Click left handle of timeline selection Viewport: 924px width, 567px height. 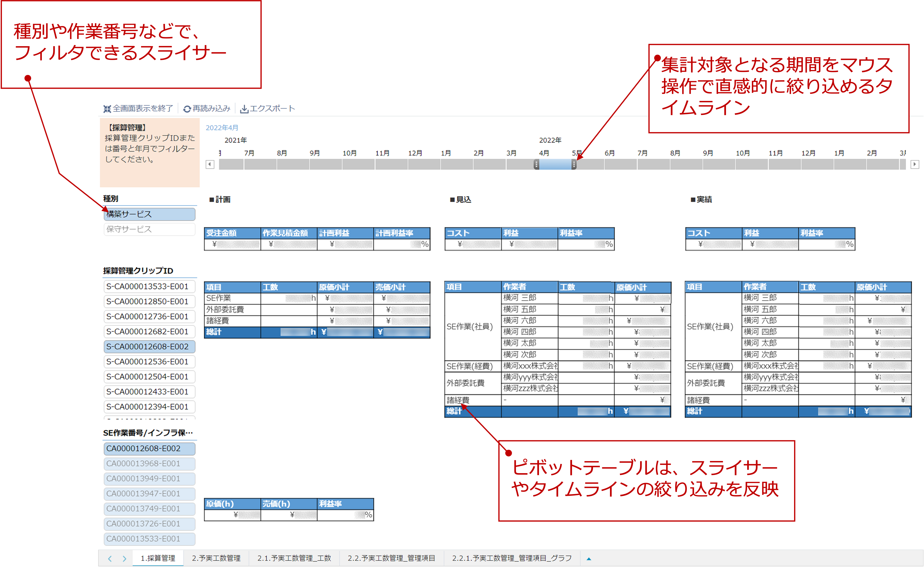point(537,164)
